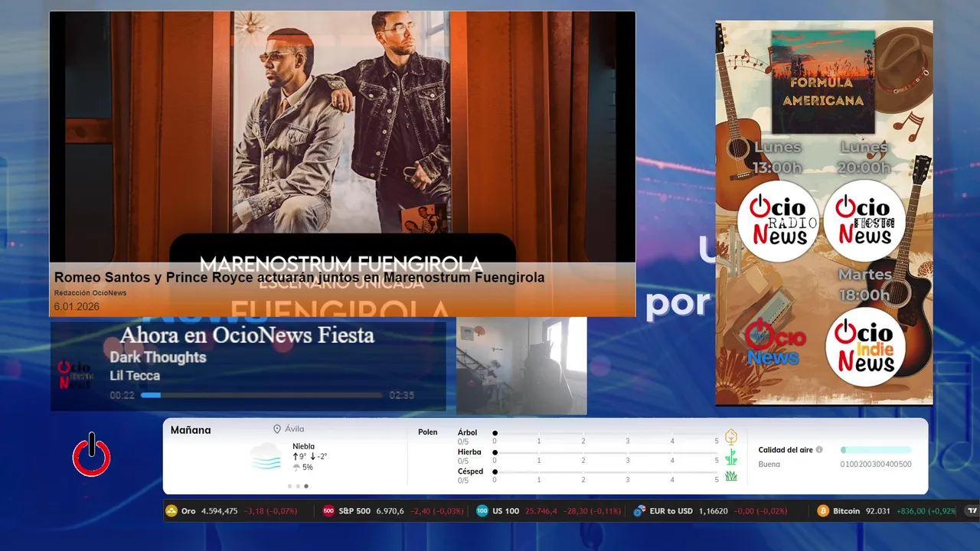Viewport: 980px width, 551px height.
Task: Select the first weather carousel dot
Action: point(289,486)
